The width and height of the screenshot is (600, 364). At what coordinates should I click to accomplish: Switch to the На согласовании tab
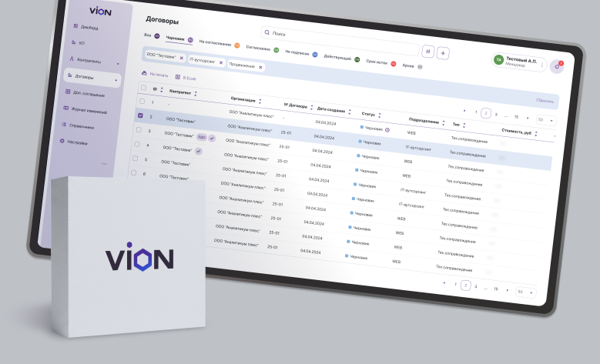220,44
